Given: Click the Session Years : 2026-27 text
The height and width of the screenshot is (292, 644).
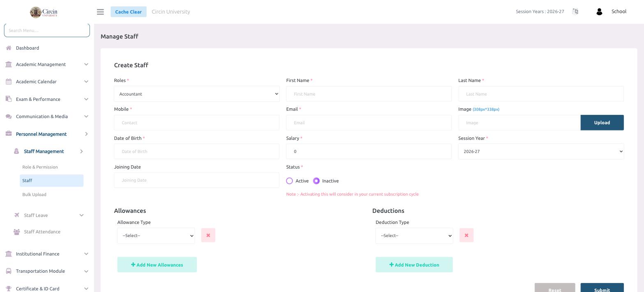Looking at the screenshot, I should coord(540,11).
